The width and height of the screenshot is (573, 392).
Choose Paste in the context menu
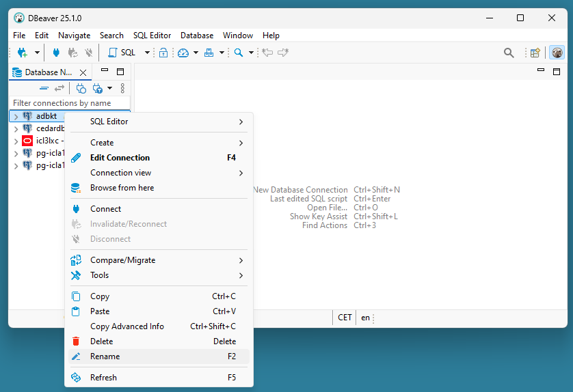click(x=159, y=311)
